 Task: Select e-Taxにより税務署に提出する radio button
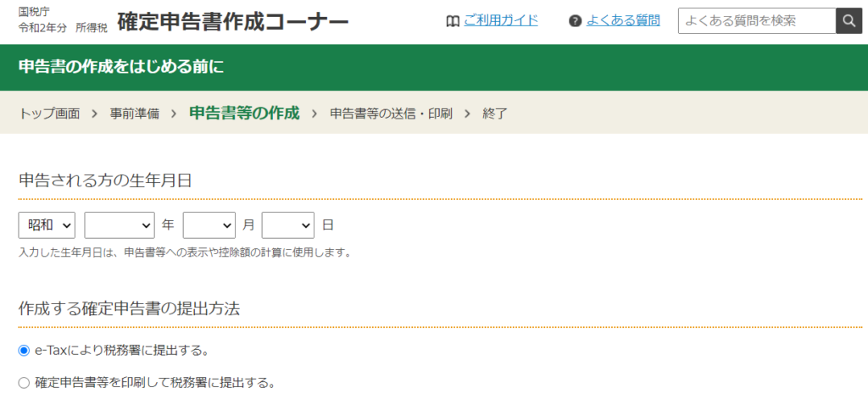23,351
